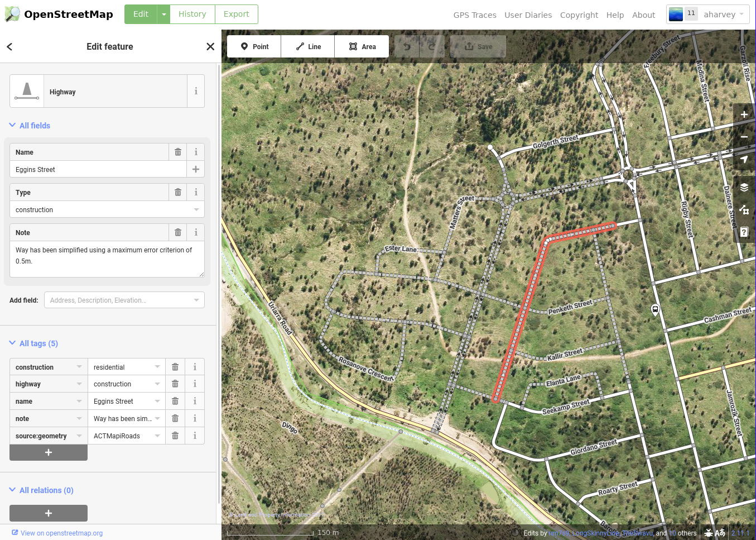The width and height of the screenshot is (756, 540).
Task: Redo the last undone edit
Action: click(432, 46)
